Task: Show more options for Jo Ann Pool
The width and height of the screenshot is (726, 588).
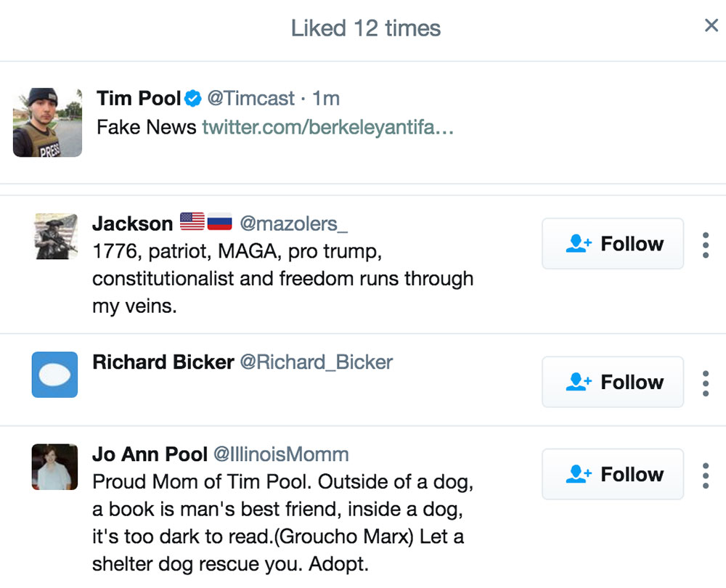Action: [705, 475]
